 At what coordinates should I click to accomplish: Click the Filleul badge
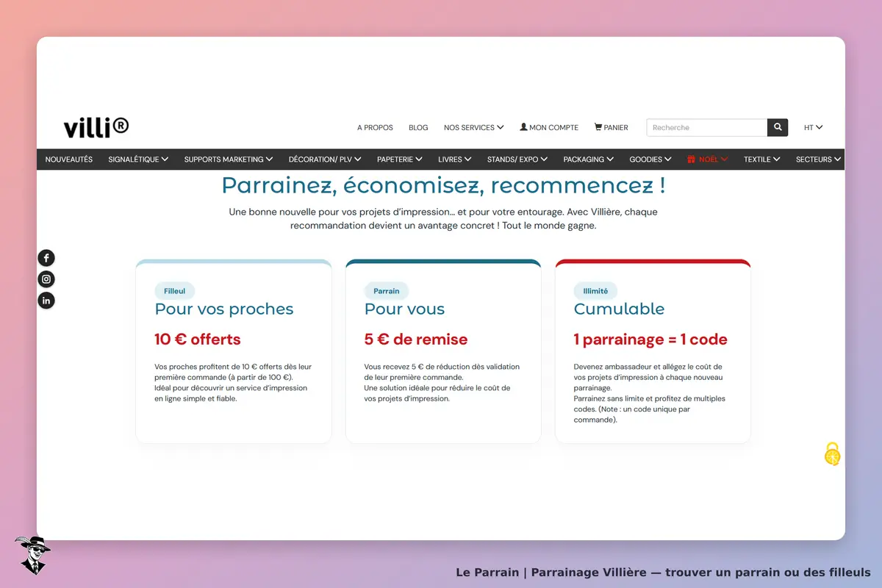175,291
